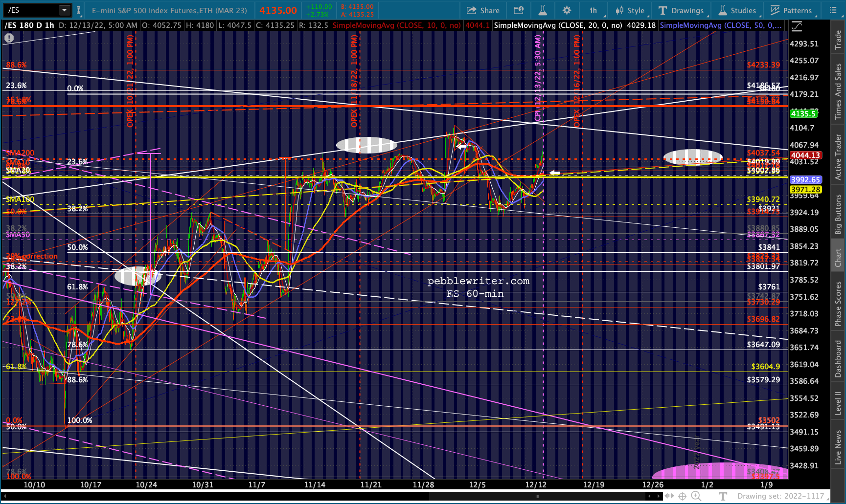Click the $4233.39 level label on chart
846x504 pixels.
pos(763,65)
